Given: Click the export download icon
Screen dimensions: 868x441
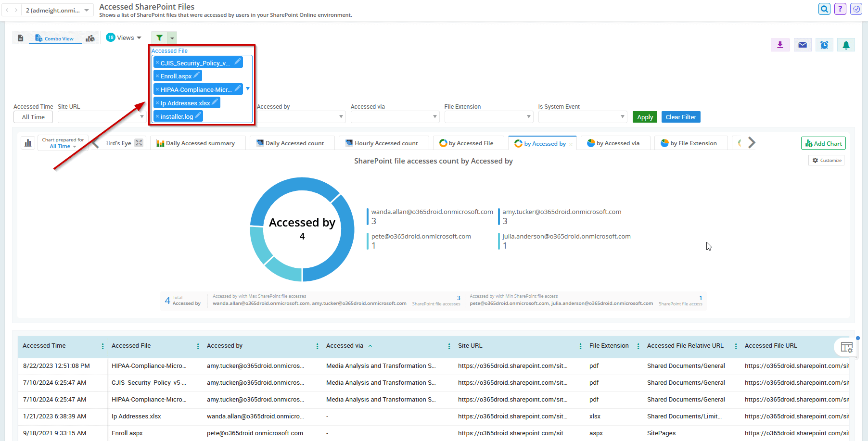Looking at the screenshot, I should 780,45.
